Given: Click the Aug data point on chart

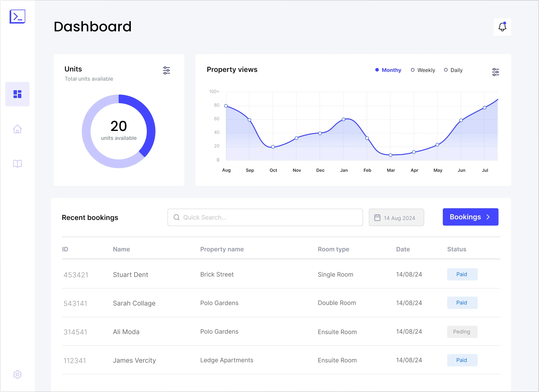Looking at the screenshot, I should pyautogui.click(x=226, y=106).
